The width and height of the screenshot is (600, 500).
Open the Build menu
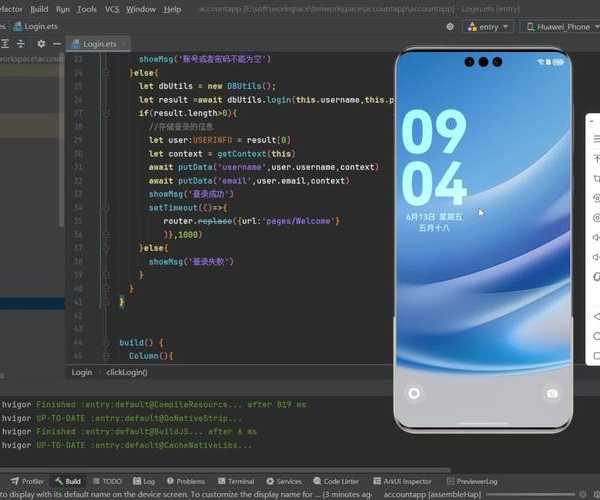click(38, 9)
